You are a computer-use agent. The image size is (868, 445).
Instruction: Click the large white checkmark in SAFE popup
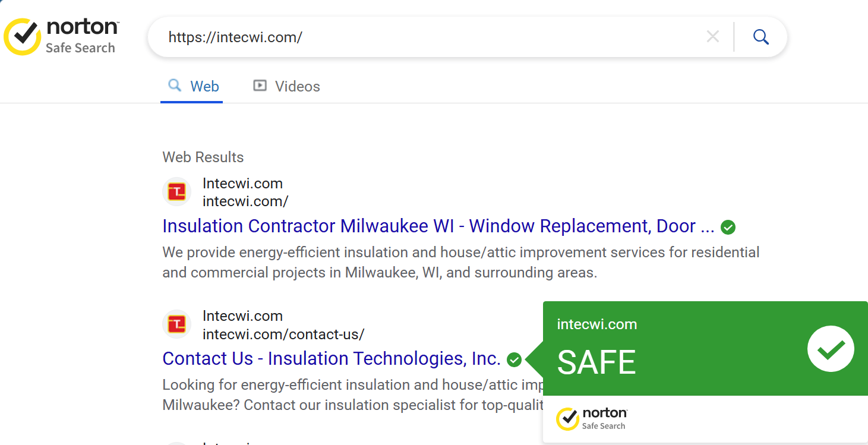tap(831, 349)
